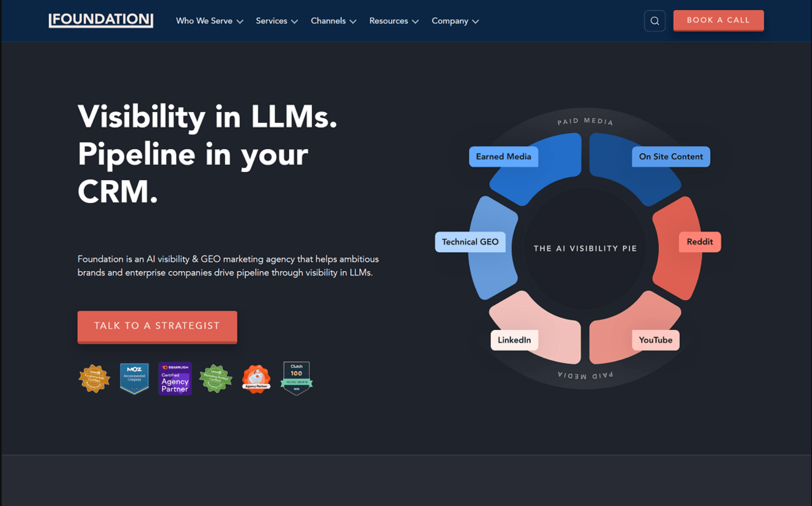
Task: Click the Book a Call button
Action: [718, 20]
